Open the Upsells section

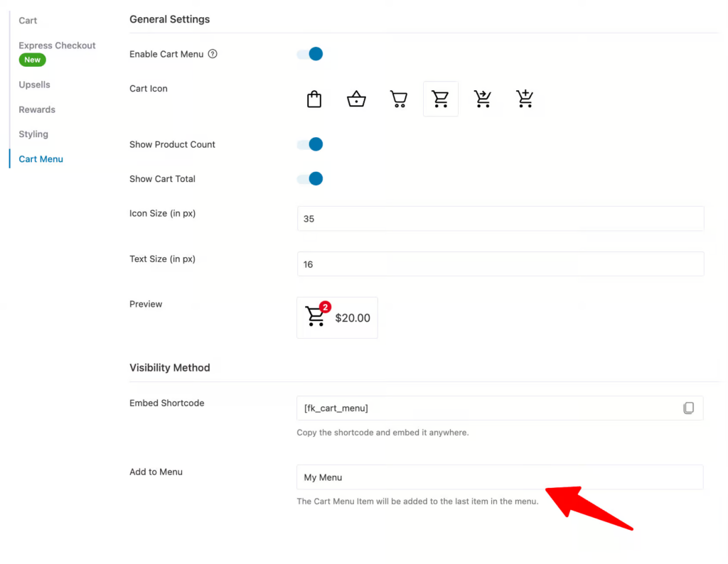coord(34,85)
